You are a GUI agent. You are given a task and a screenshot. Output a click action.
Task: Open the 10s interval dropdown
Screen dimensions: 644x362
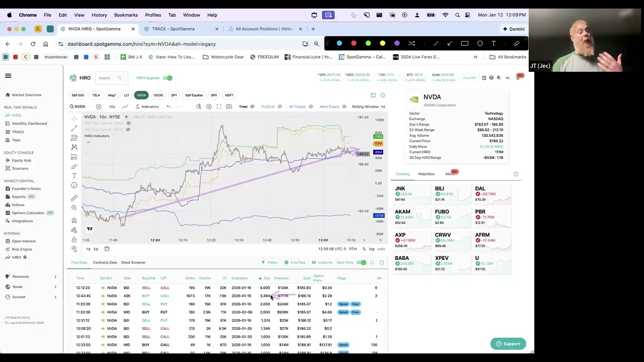pyautogui.click(x=112, y=107)
